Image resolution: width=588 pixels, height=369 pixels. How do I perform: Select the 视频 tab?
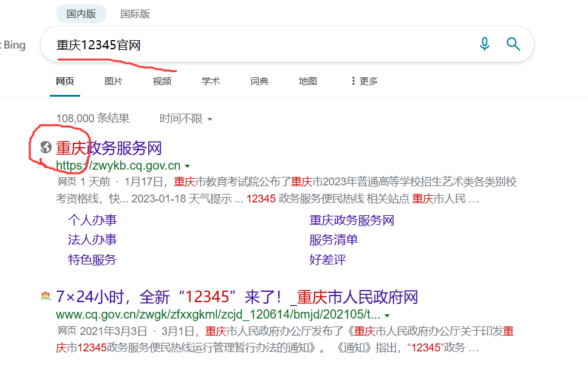coord(162,81)
